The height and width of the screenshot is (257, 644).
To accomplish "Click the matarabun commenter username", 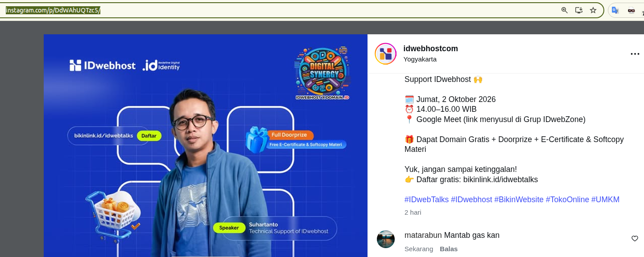I will point(423,235).
